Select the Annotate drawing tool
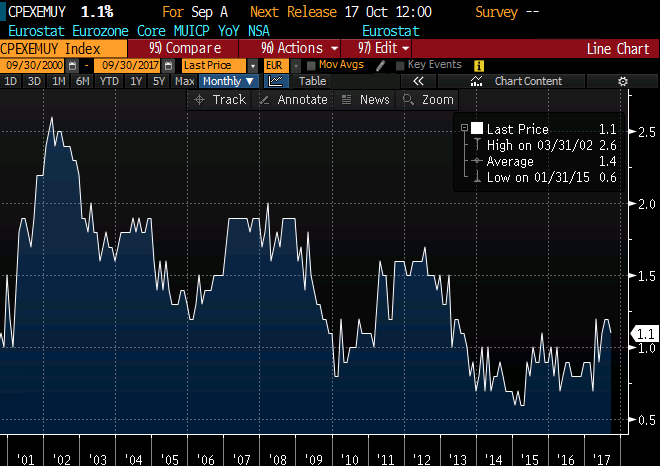 click(x=293, y=100)
